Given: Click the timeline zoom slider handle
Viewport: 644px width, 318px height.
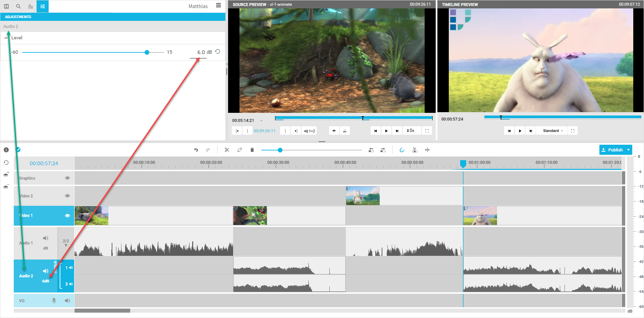Looking at the screenshot, I should point(280,150).
